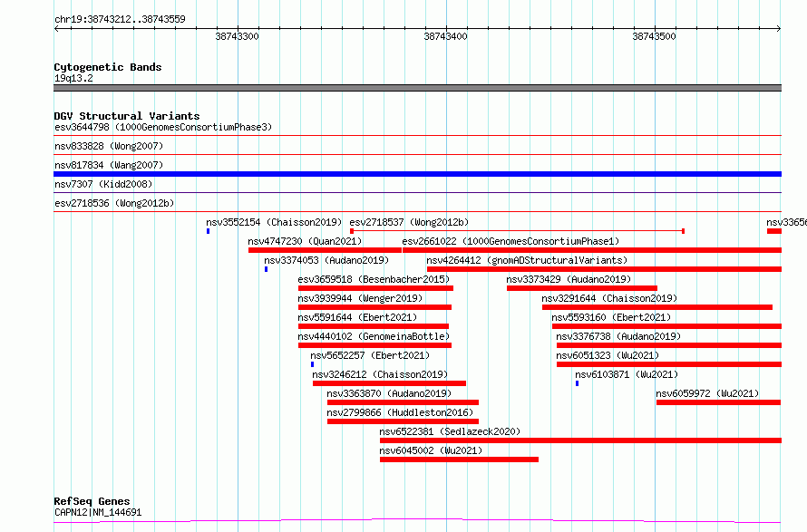Image resolution: width=807 pixels, height=532 pixels.
Task: Select the red nsv6522381 variant bar
Action: [x=580, y=440]
